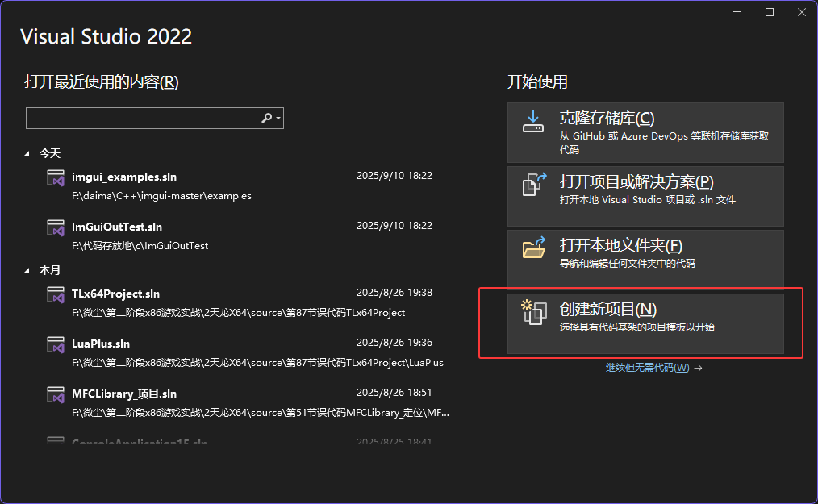Maximize the Visual Studio 2022 window

pyautogui.click(x=770, y=12)
